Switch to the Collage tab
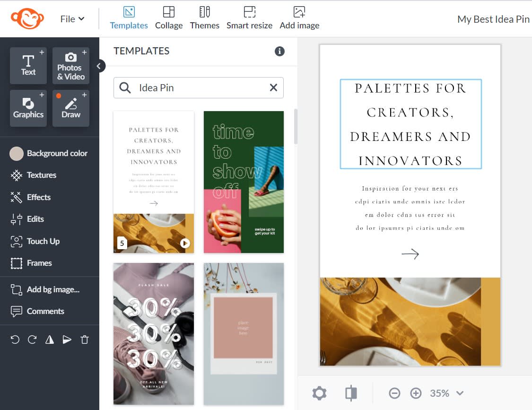Screen dimensions: 532x410 [169, 18]
